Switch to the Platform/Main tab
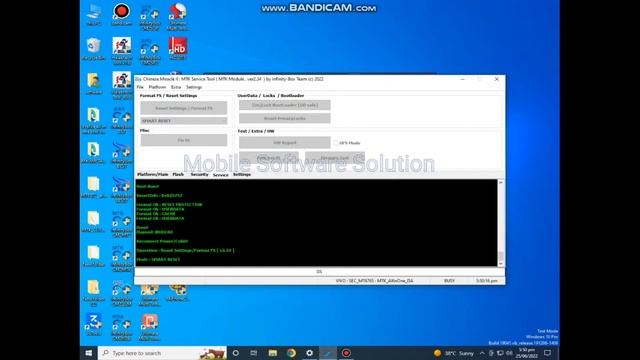The height and width of the screenshot is (360, 640). (153, 174)
